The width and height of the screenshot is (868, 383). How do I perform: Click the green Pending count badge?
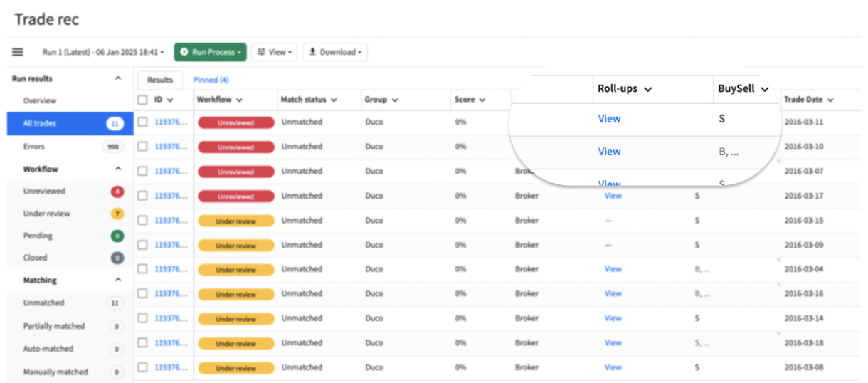tap(117, 236)
